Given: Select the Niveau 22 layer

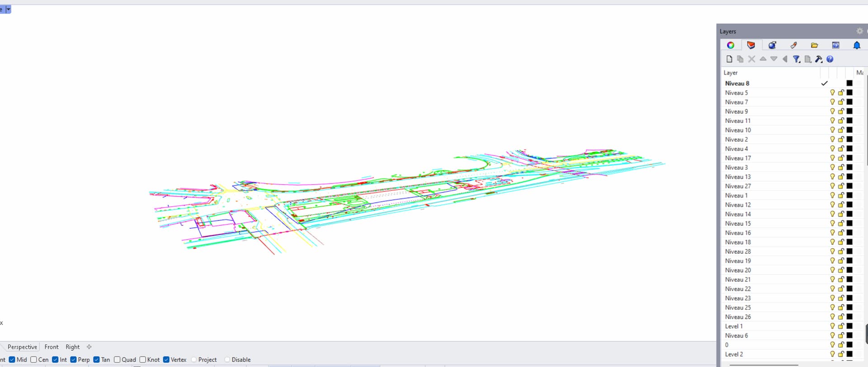Looking at the screenshot, I should pyautogui.click(x=738, y=289).
